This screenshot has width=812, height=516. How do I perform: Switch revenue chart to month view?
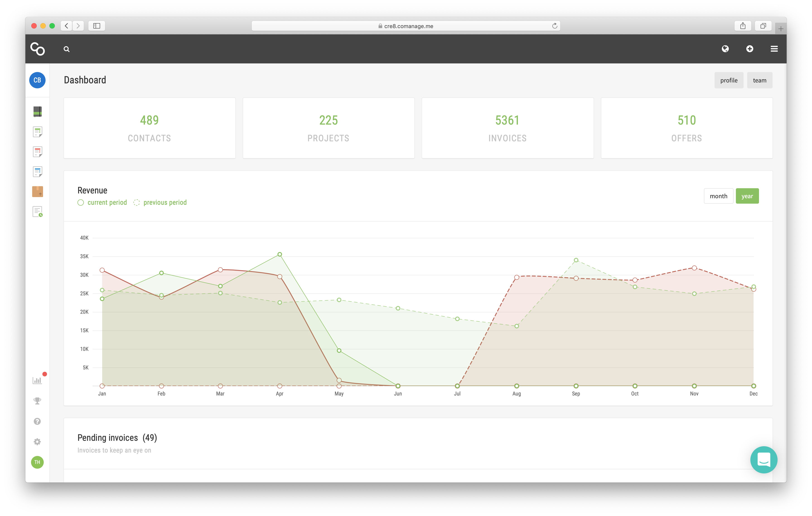[718, 196]
